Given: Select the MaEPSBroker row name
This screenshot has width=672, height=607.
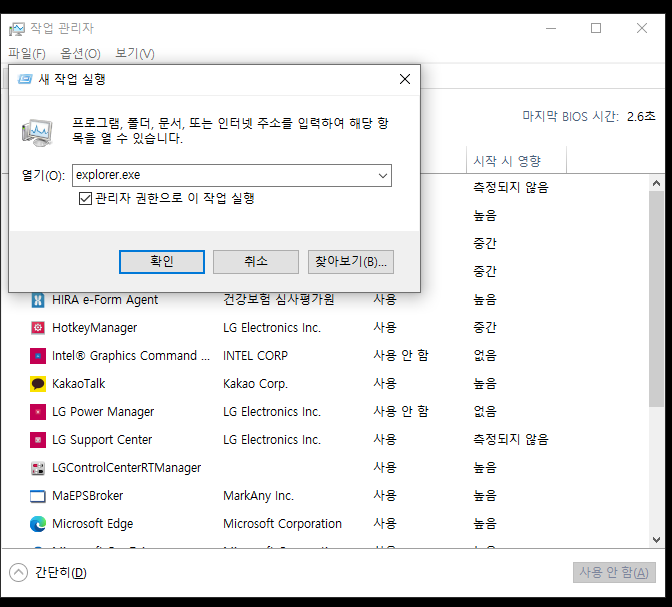Looking at the screenshot, I should tap(87, 496).
